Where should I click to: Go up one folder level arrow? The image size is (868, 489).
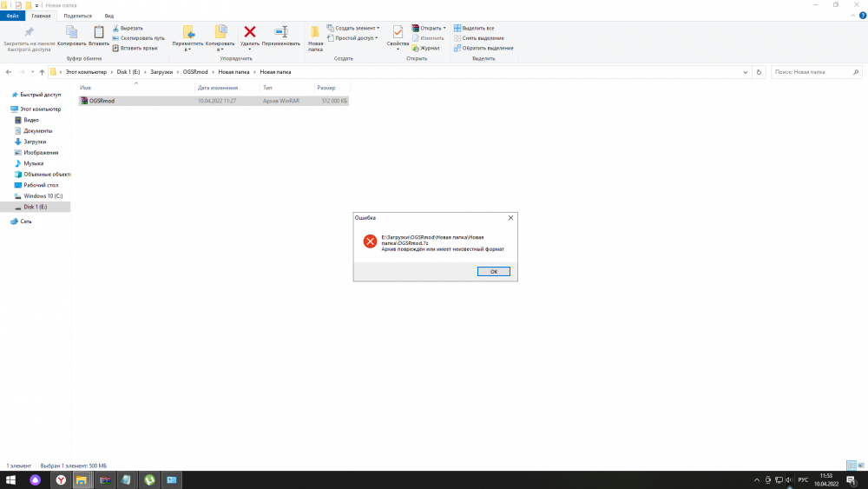pos(42,72)
